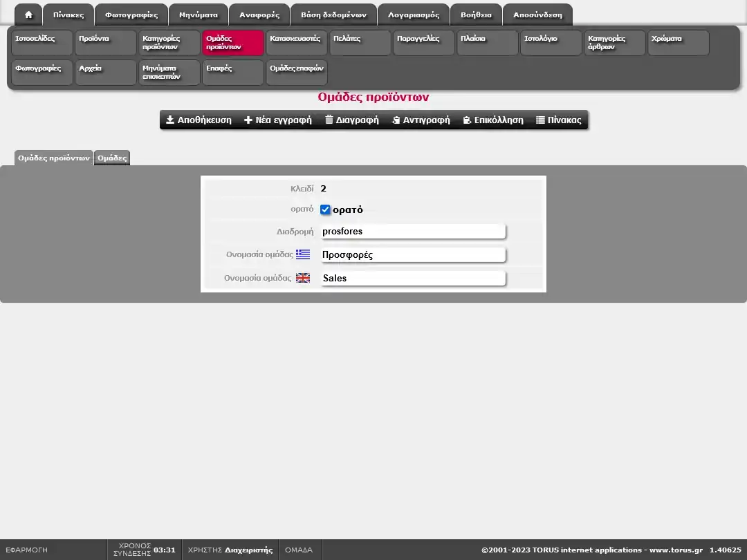Edit the English name field containing Sales
Screen dimensions: 747x560
pyautogui.click(x=412, y=279)
